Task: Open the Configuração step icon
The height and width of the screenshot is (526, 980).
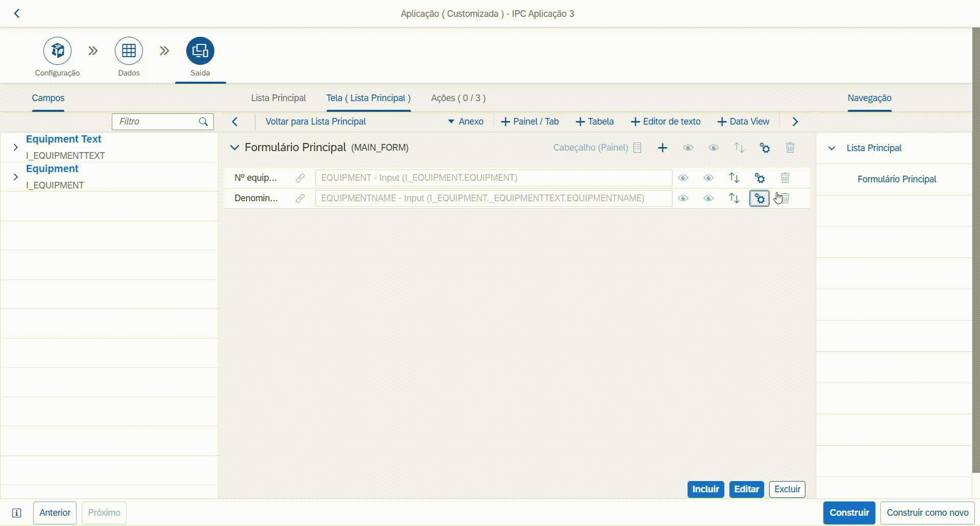Action: pyautogui.click(x=57, y=51)
